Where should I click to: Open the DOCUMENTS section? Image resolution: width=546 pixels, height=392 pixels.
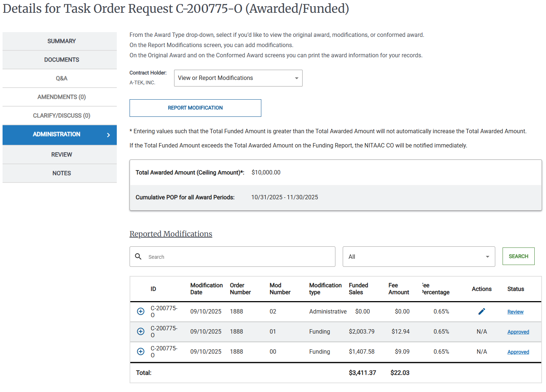(61, 59)
